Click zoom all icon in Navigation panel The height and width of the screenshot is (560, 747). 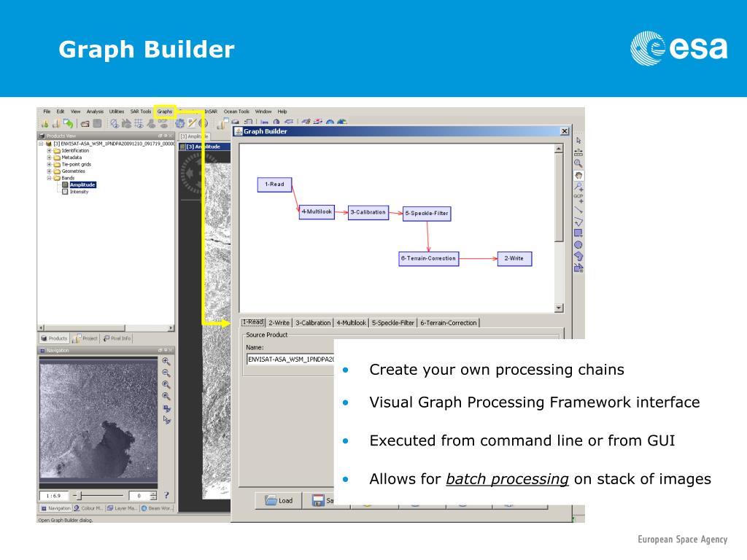point(166,396)
